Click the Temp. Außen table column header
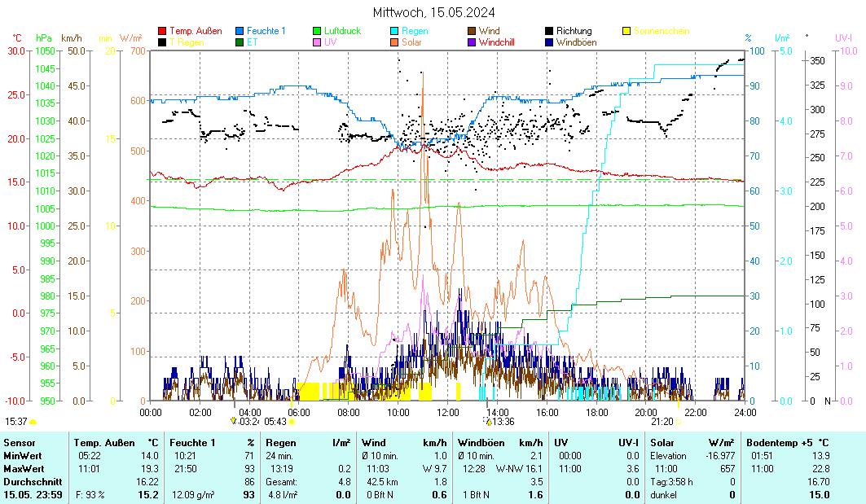Image resolution: width=866 pixels, height=504 pixels. [x=104, y=443]
